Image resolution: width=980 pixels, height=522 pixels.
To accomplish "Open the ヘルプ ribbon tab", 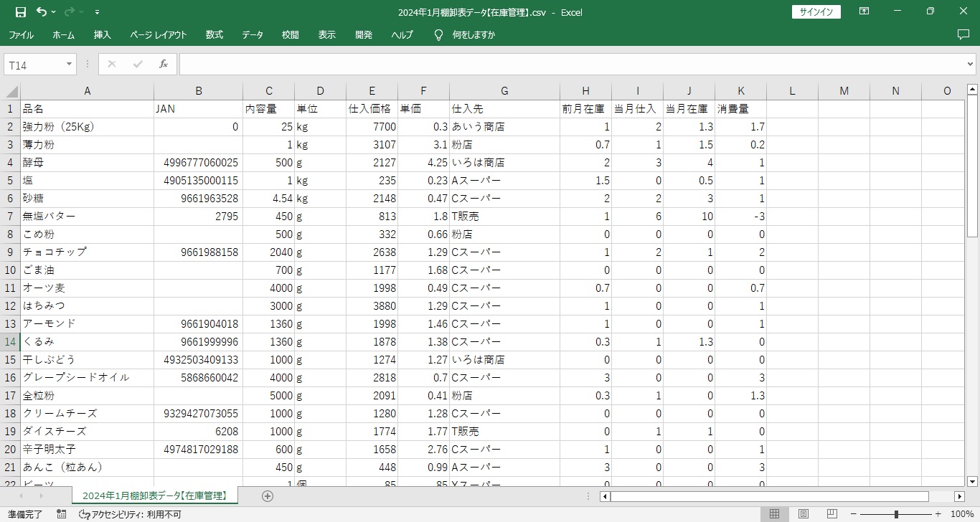I will tap(402, 34).
